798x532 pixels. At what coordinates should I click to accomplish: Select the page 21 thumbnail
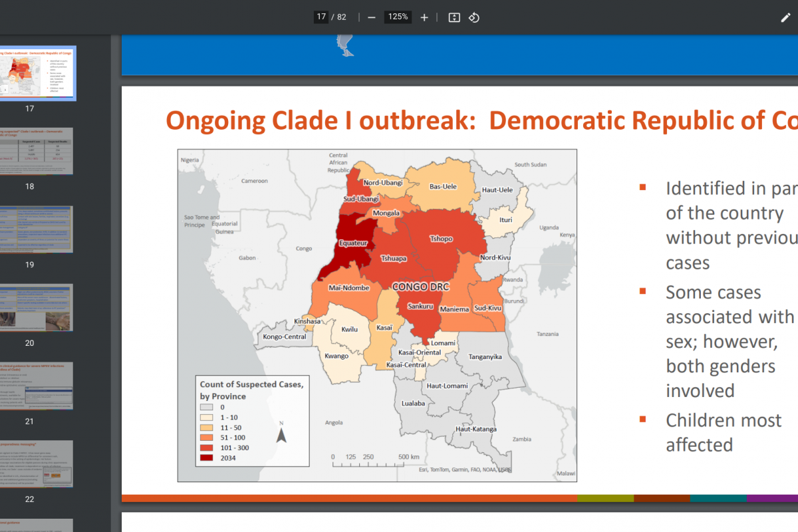pos(37,386)
